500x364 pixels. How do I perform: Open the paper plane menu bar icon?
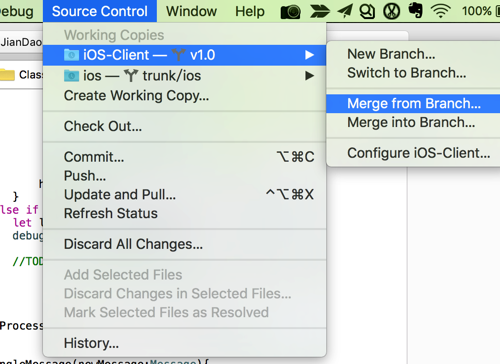(x=345, y=11)
